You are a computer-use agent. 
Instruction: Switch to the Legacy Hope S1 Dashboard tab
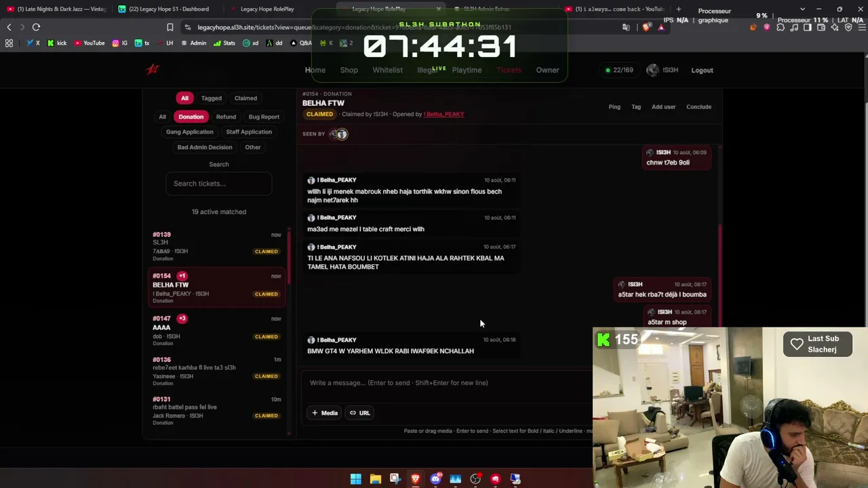pos(168,9)
